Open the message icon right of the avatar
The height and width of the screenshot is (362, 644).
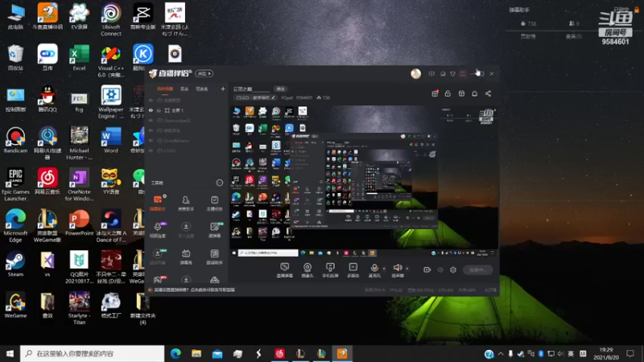[431, 74]
